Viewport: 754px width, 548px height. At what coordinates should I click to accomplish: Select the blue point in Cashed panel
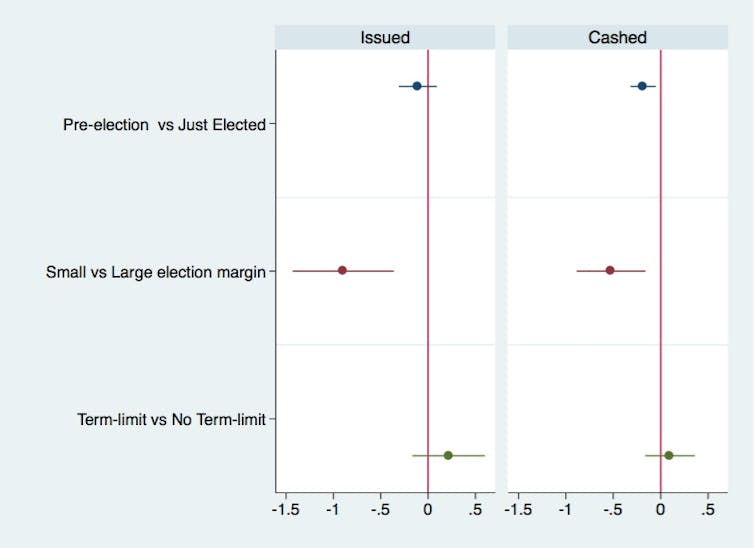click(642, 86)
